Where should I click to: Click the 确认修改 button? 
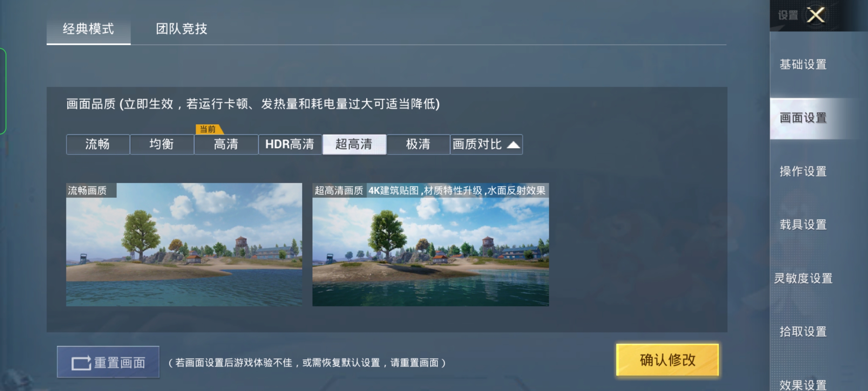668,360
